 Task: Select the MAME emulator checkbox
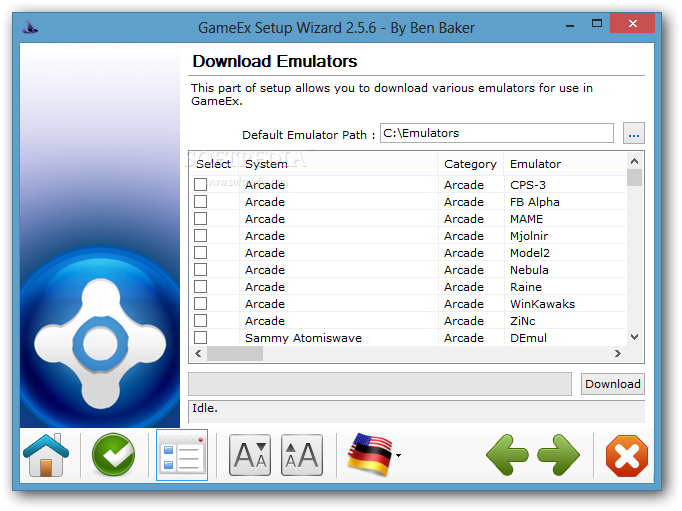click(x=201, y=218)
